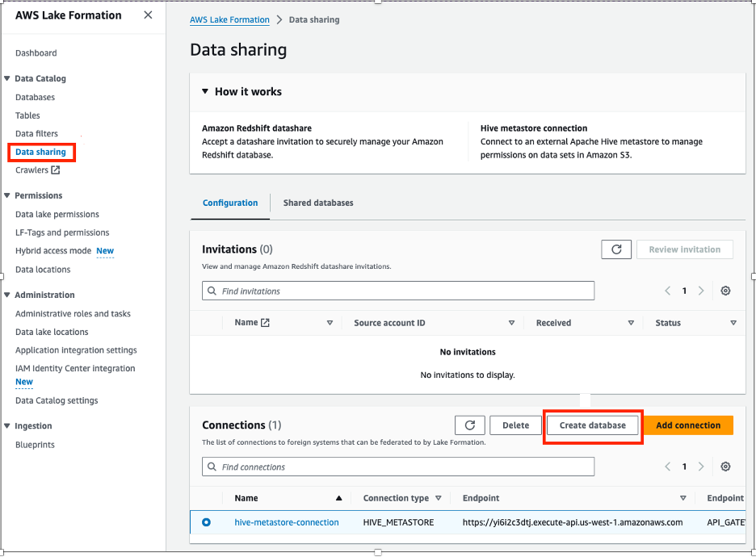The width and height of the screenshot is (756, 557).
Task: Click the Add connection button
Action: tap(688, 425)
